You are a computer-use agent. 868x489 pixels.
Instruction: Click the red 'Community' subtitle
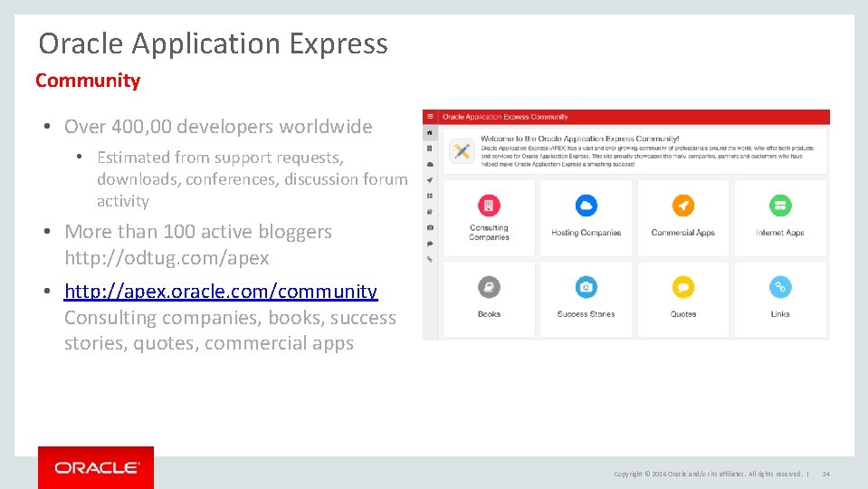point(88,81)
